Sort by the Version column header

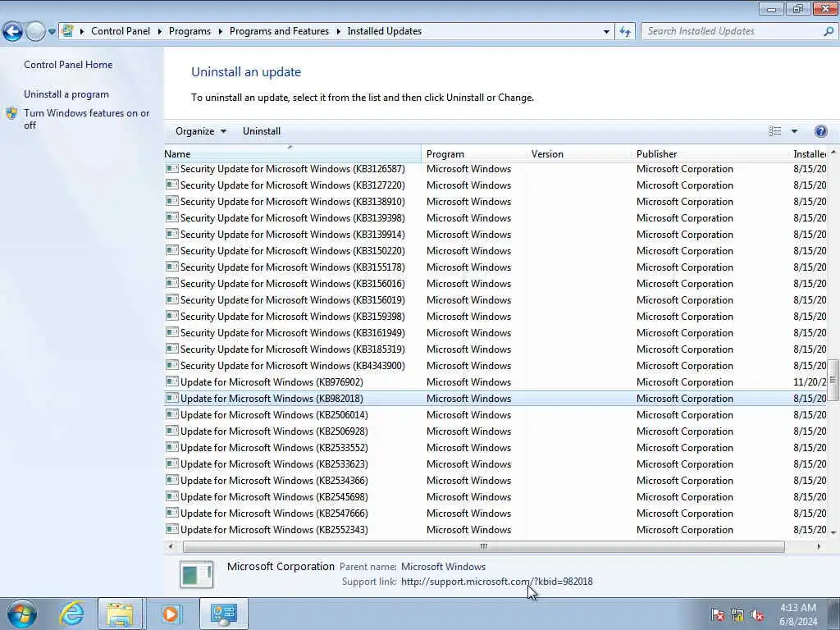click(578, 153)
